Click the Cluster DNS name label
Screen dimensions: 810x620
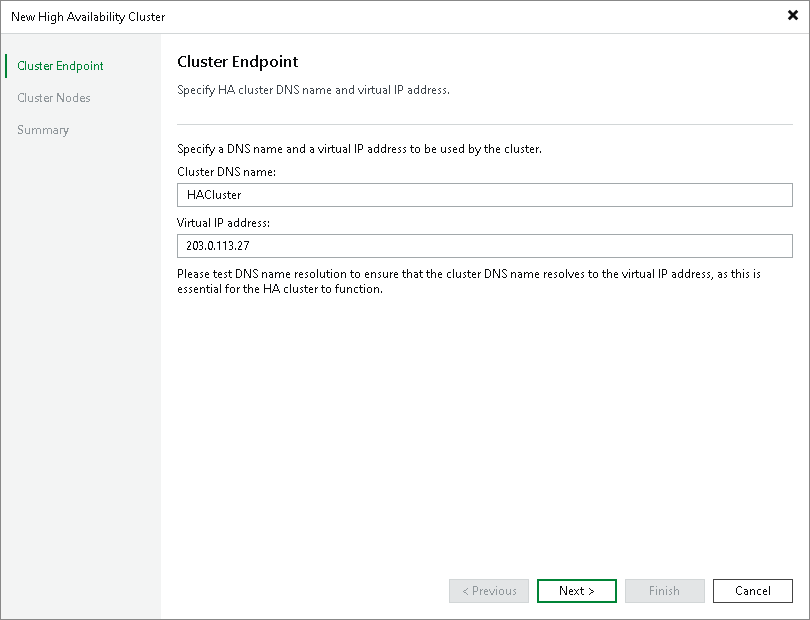click(x=221, y=171)
